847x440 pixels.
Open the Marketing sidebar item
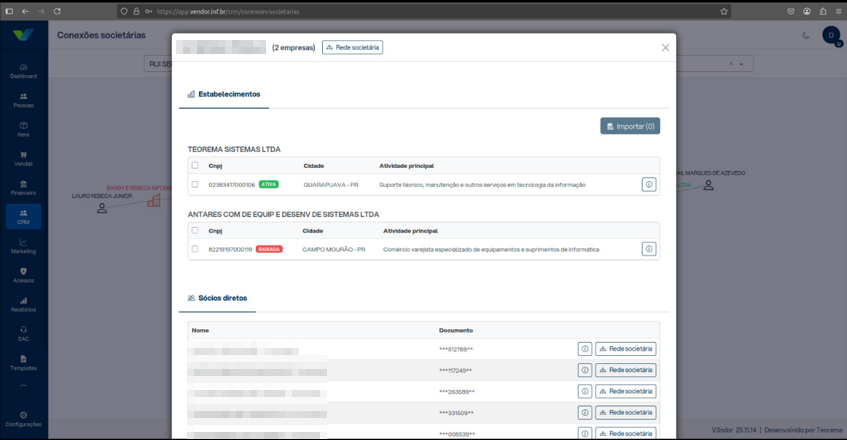coord(23,246)
